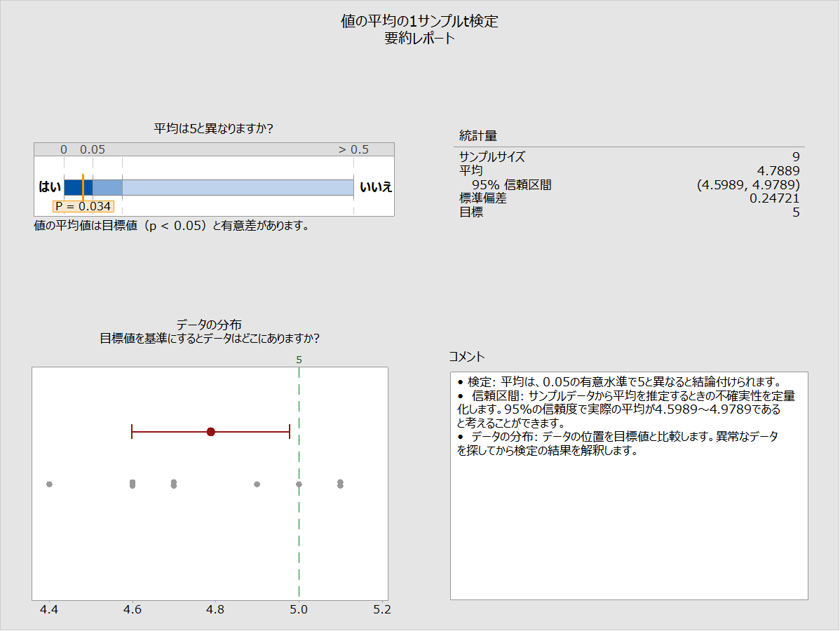Click the 'サンプルサイズ' row label

(492, 157)
